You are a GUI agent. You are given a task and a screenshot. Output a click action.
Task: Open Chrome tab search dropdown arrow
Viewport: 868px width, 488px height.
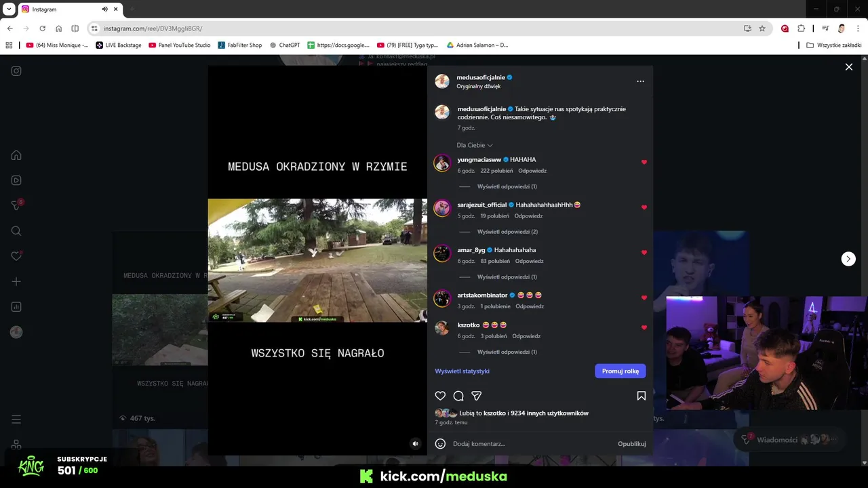pyautogui.click(x=9, y=9)
